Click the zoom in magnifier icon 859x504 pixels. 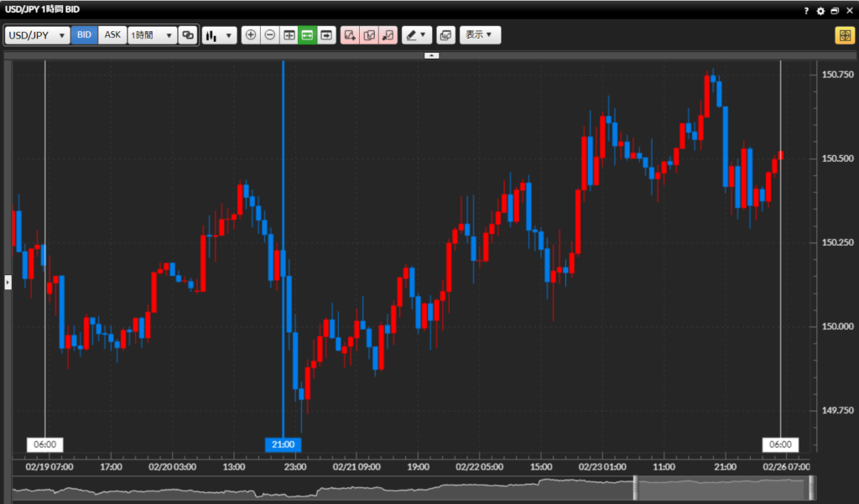251,35
